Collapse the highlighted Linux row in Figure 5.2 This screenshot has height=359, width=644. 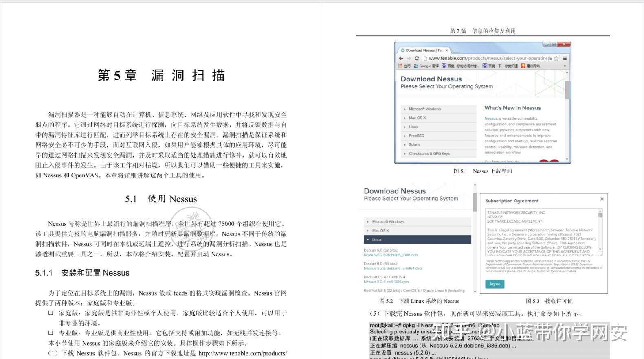418,240
